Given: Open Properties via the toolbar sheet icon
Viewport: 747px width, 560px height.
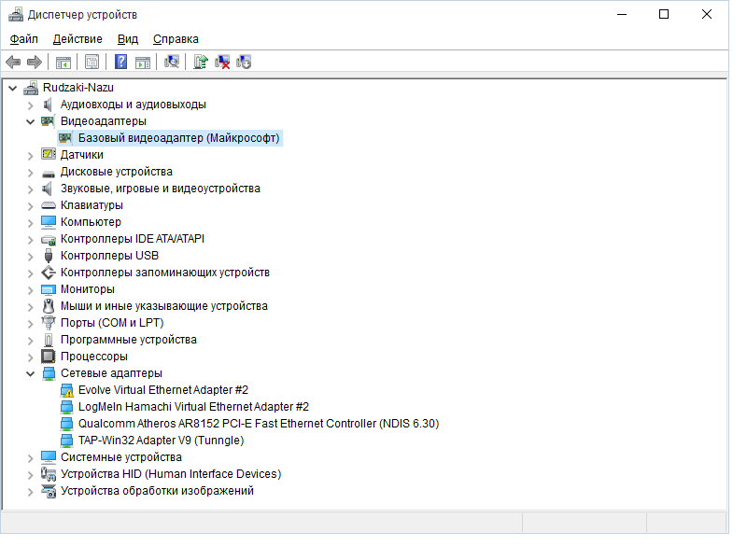Looking at the screenshot, I should 92,62.
